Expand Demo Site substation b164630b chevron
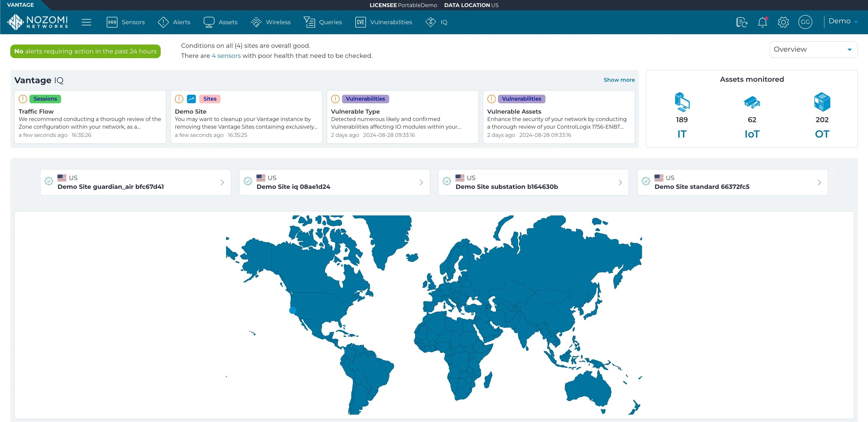868x422 pixels. (x=620, y=182)
